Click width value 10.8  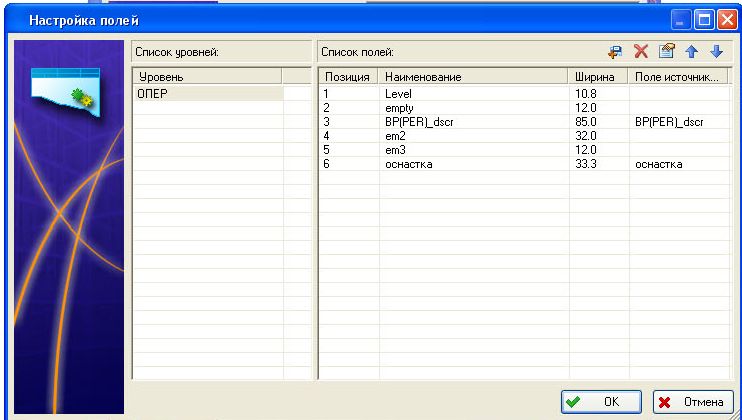coord(586,94)
